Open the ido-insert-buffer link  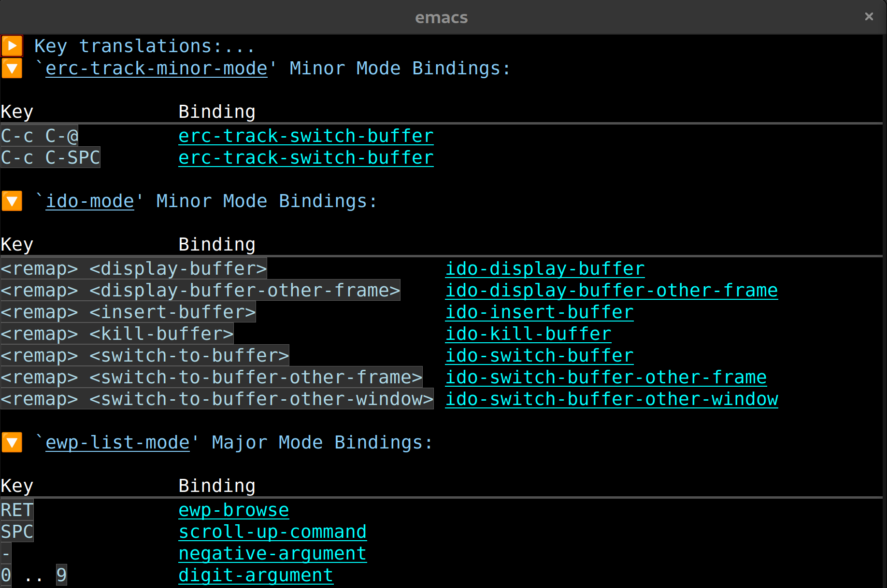[x=539, y=312]
